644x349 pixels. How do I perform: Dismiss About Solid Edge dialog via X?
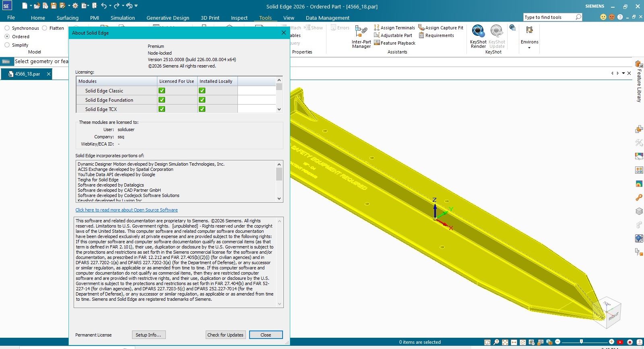click(283, 33)
